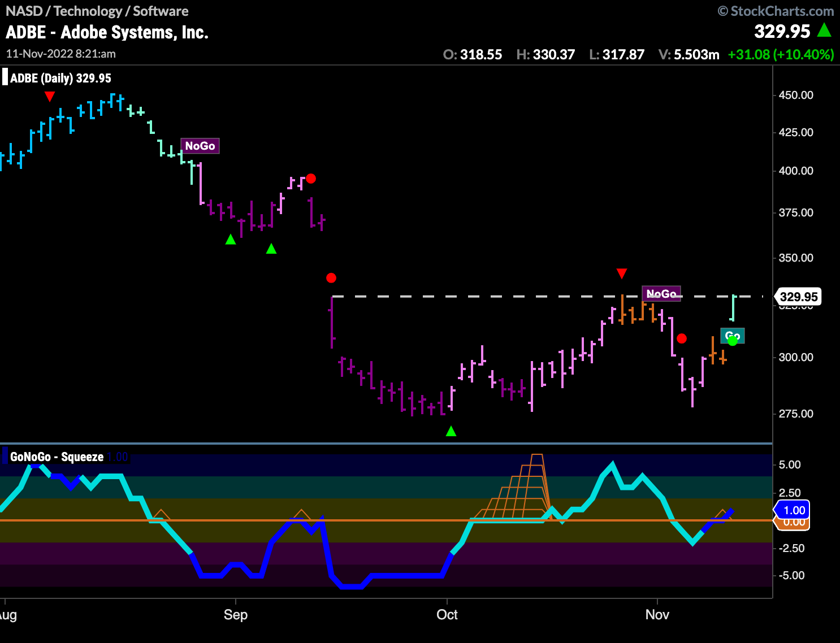
Task: Click the "11-Nov-2022 8:21:am" timestamp
Action: (61, 54)
